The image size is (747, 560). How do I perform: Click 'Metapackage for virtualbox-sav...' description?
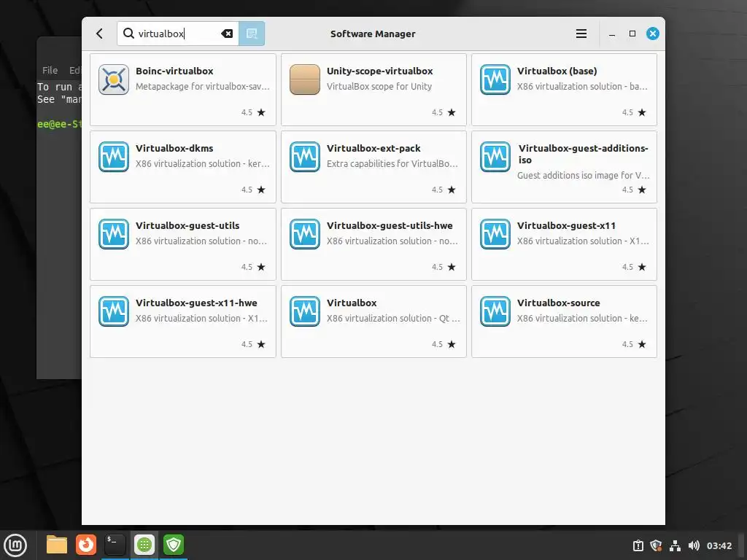tap(203, 86)
